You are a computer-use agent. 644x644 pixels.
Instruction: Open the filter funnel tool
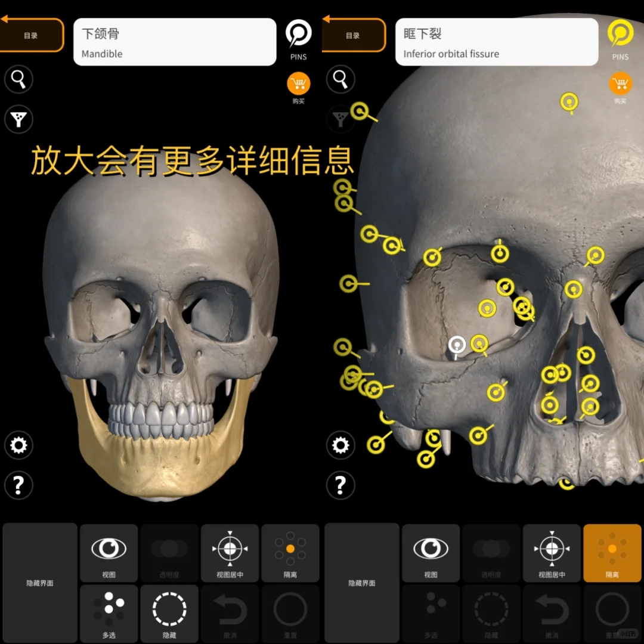click(18, 119)
